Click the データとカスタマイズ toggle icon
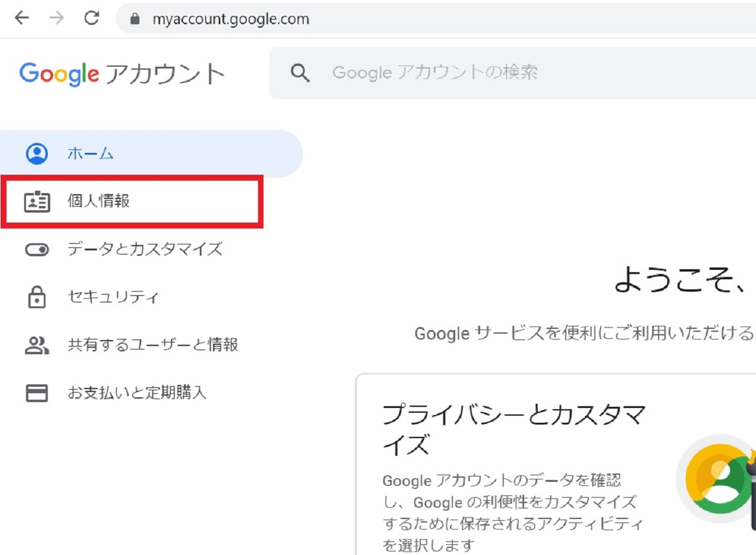Viewport: 756px width, 555px height. (x=37, y=250)
